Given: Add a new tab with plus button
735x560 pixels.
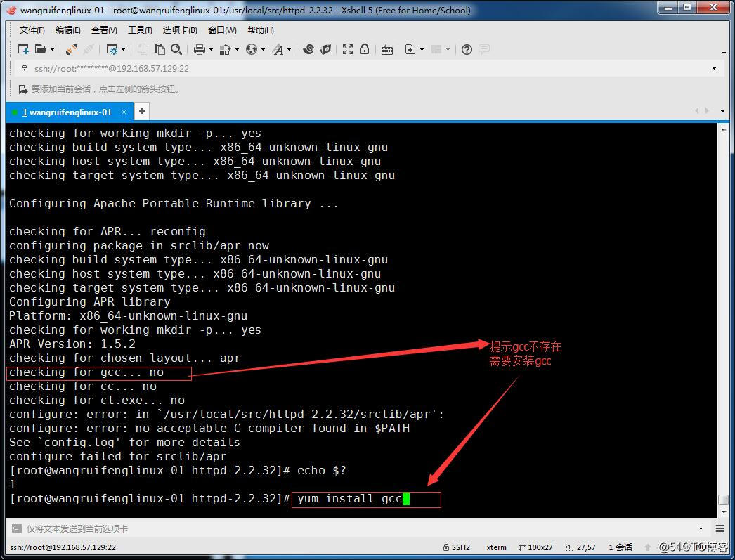Looking at the screenshot, I should (141, 112).
